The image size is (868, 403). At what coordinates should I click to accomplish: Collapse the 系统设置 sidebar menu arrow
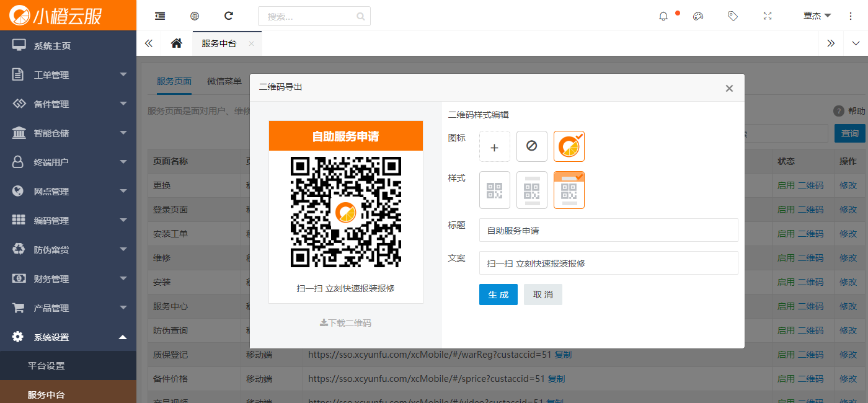coord(123,337)
